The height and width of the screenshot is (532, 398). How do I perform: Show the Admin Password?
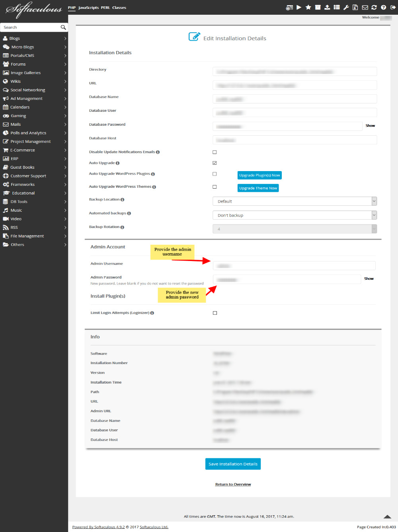click(x=369, y=279)
